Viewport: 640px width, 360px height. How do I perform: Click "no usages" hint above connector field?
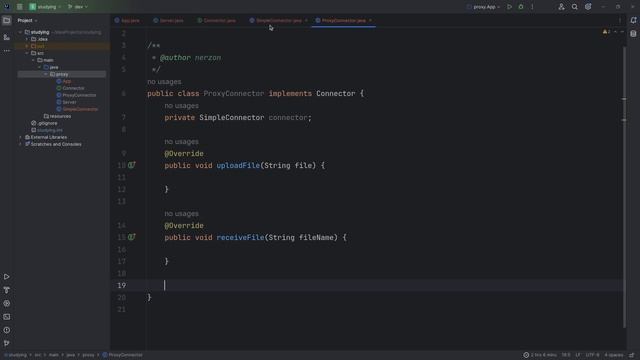[181, 106]
